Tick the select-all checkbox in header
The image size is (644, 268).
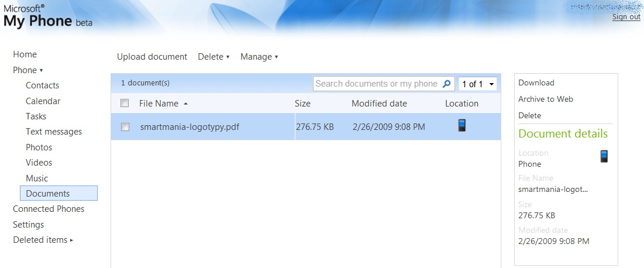tap(125, 103)
